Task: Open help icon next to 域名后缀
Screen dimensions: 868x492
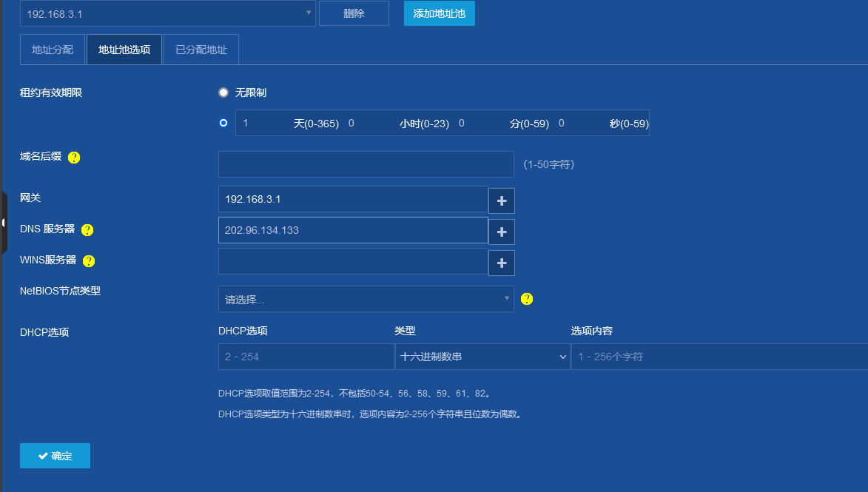Action: click(x=73, y=157)
